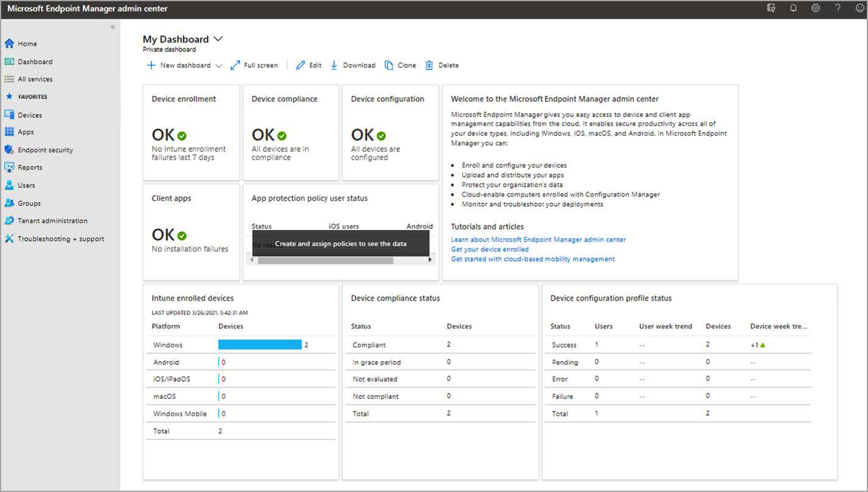
Task: Go to All services in sidebar
Action: tap(35, 79)
